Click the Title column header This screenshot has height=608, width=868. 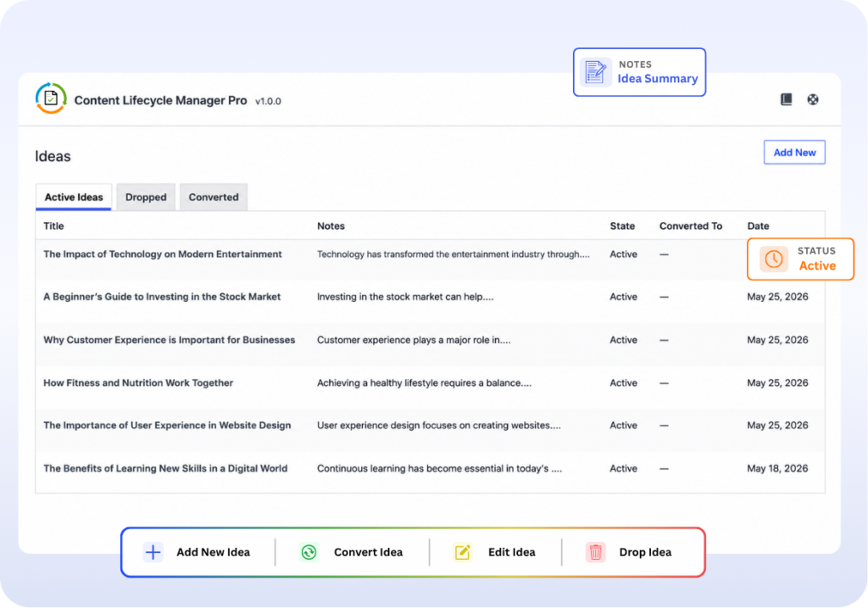[53, 226]
